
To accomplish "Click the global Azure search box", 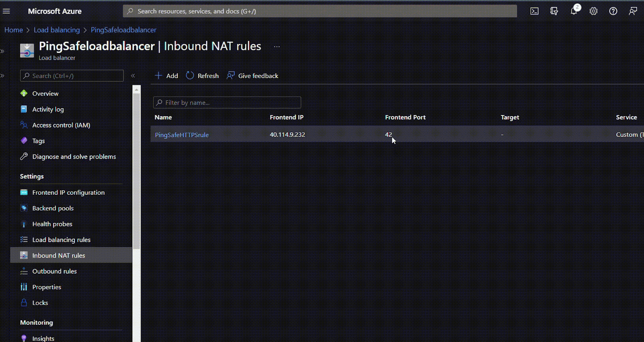I will point(320,11).
